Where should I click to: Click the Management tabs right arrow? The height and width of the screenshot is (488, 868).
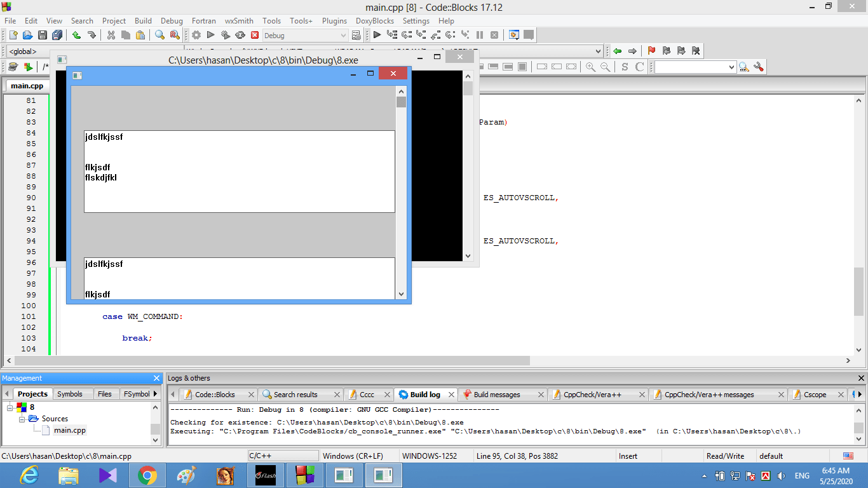pyautogui.click(x=156, y=394)
